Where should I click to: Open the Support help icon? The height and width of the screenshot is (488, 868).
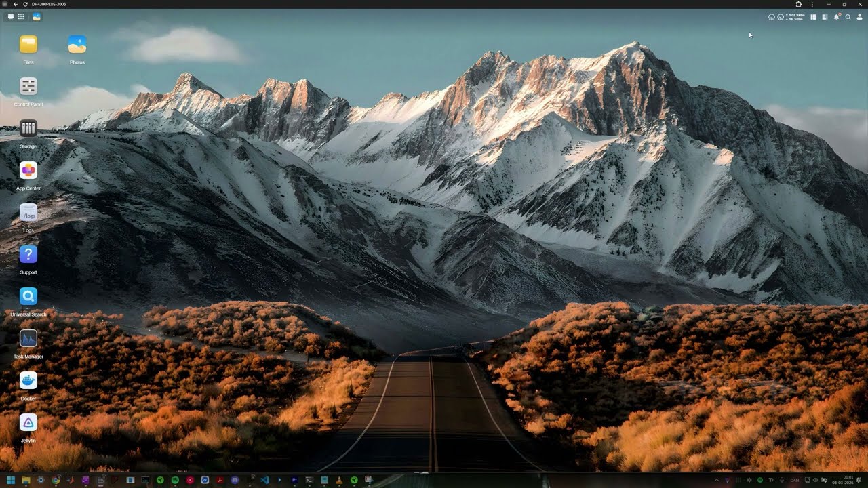pyautogui.click(x=28, y=255)
